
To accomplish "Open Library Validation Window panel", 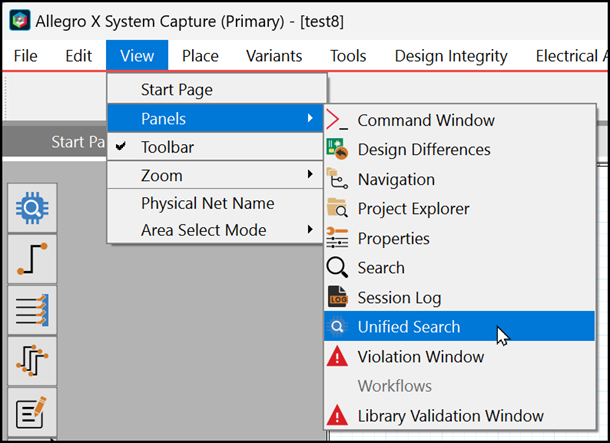I will click(450, 416).
